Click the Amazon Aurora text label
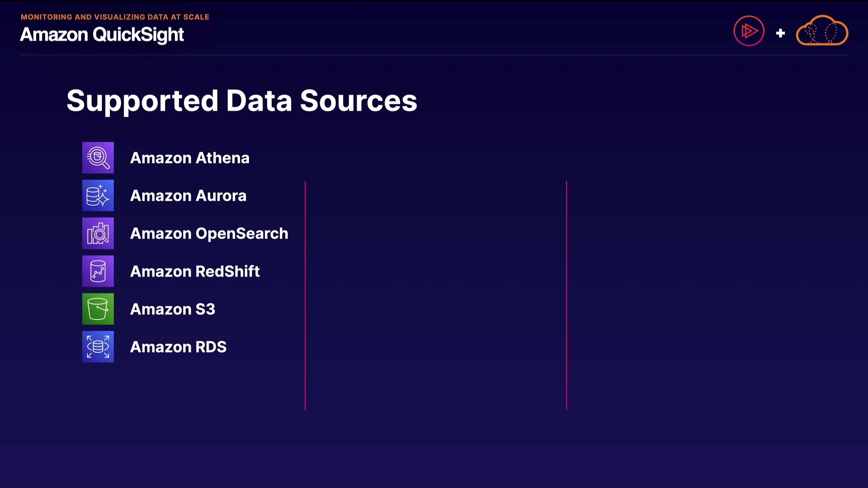The image size is (868, 488). tap(188, 196)
